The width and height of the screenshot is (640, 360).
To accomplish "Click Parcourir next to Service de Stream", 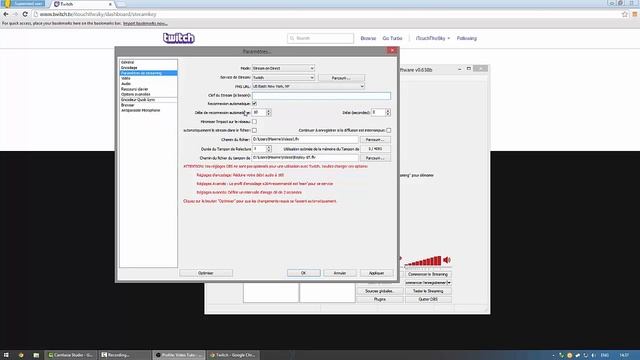I will 341,78.
